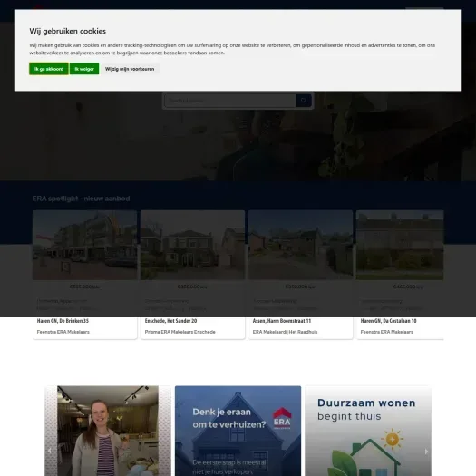Image resolution: width=476 pixels, height=476 pixels.
Task: Click 'Feenstra ERA Makelaars' under De Brinken 35
Action: [x=63, y=332]
